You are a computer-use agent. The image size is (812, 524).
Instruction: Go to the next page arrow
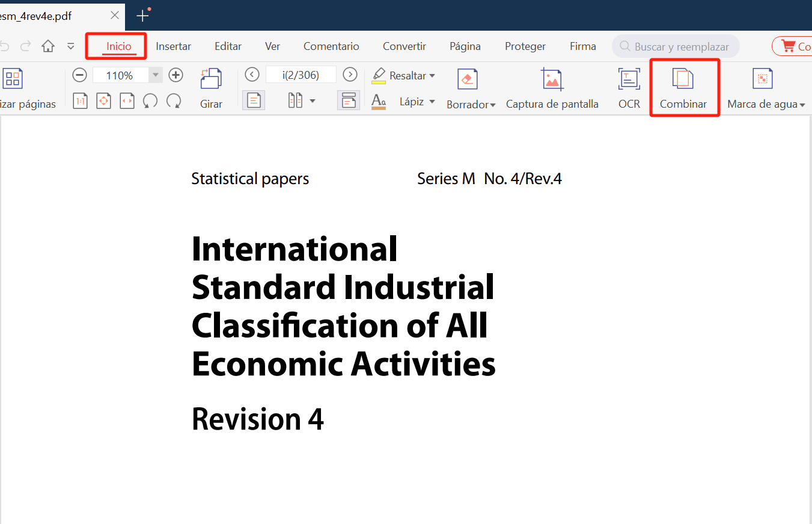(350, 75)
